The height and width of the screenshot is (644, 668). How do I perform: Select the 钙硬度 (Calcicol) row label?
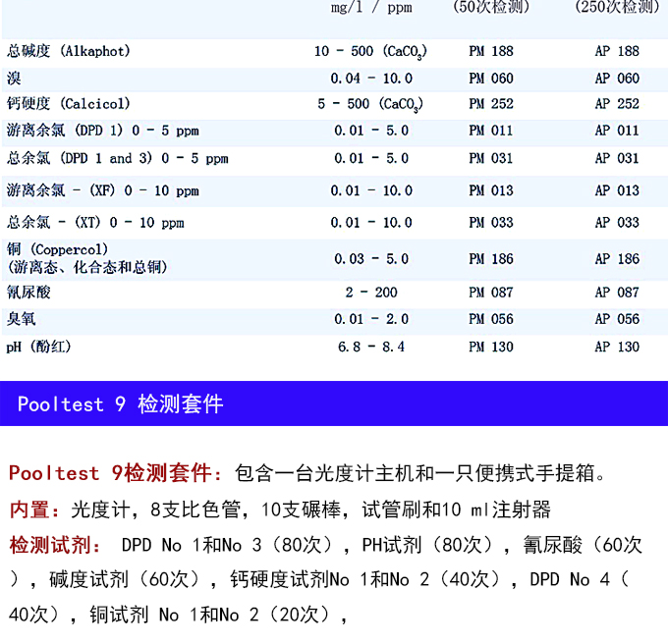tap(69, 104)
